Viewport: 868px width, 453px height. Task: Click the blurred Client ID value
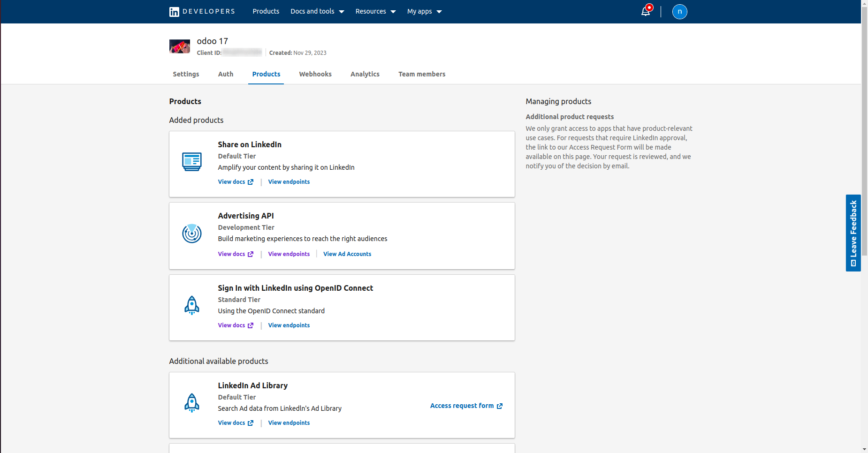[x=242, y=53]
